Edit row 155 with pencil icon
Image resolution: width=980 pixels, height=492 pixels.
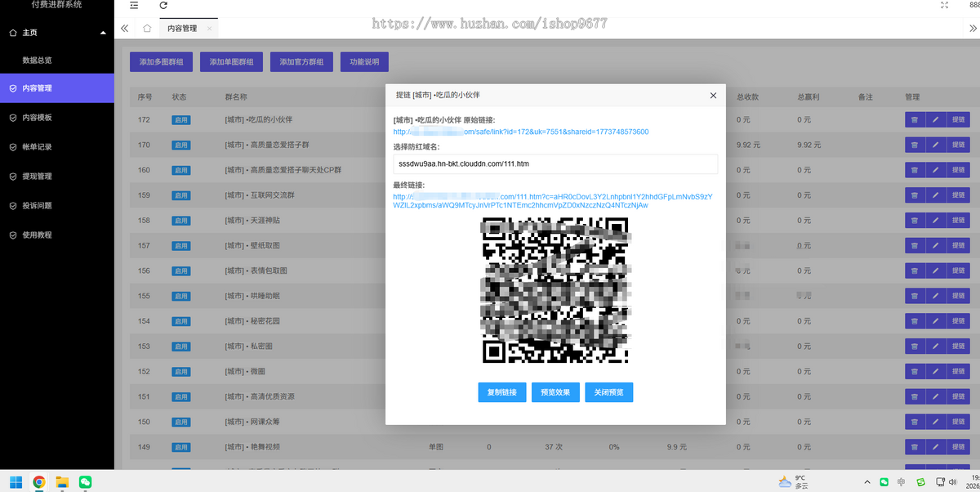tap(936, 296)
